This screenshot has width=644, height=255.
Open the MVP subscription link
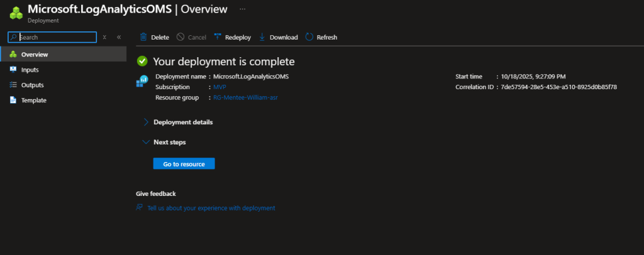219,87
